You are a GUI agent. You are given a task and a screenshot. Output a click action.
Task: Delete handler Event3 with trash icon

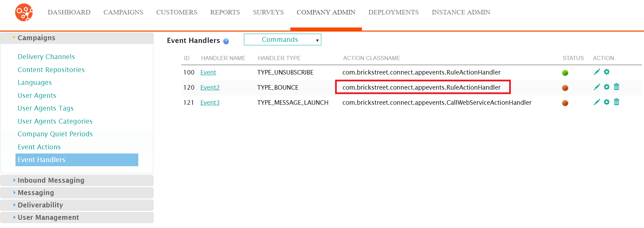pos(616,102)
